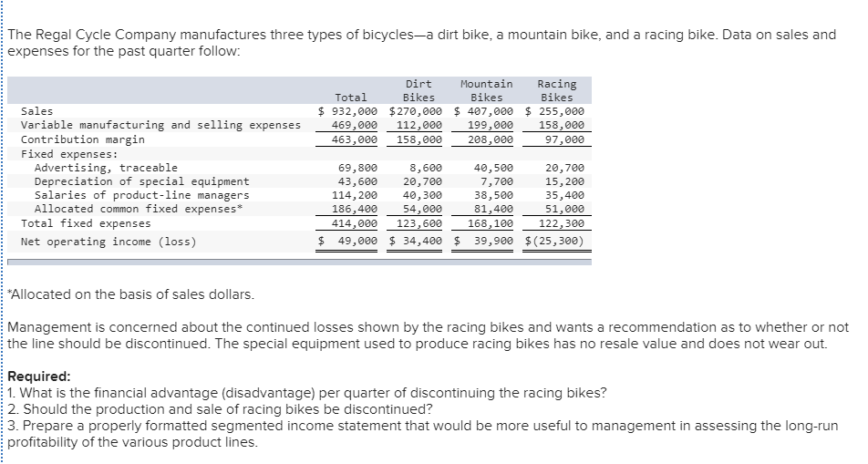868x464 pixels.
Task: Select Racing Bikes sales $255,000
Action: coord(554,111)
